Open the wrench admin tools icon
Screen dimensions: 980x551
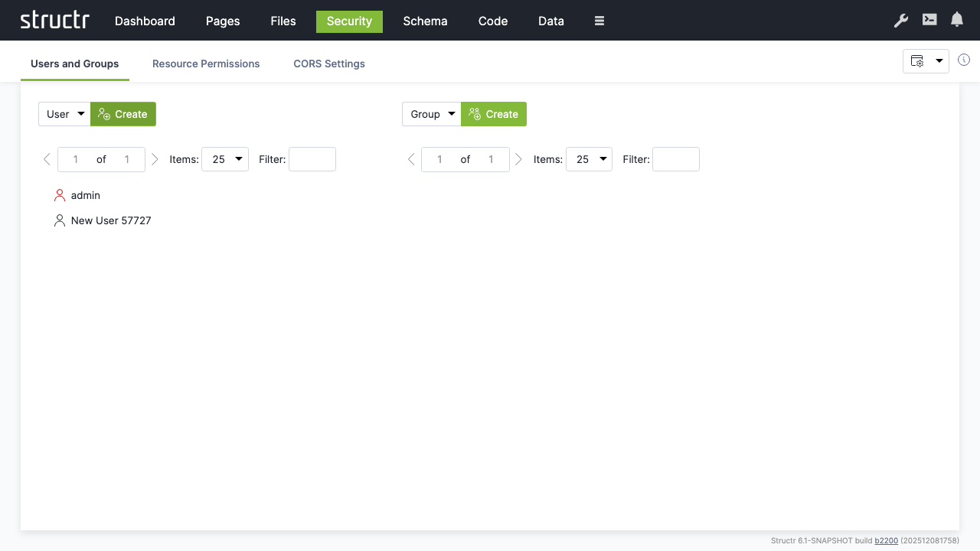[x=900, y=21]
